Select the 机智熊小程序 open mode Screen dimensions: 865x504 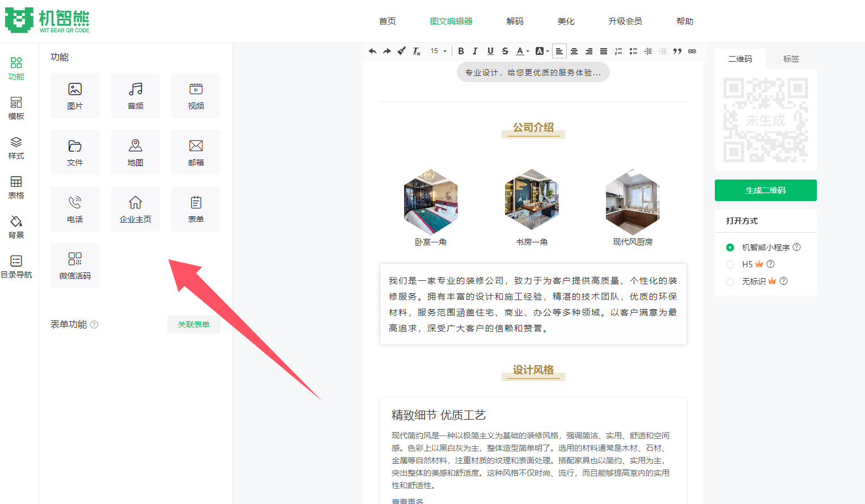(730, 247)
